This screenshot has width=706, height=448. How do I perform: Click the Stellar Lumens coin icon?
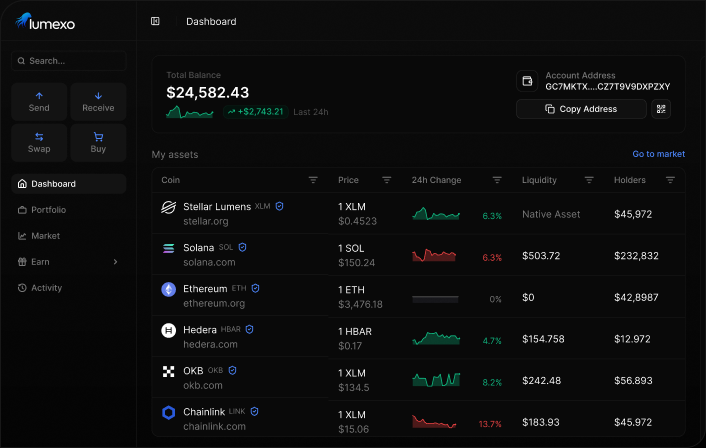168,207
